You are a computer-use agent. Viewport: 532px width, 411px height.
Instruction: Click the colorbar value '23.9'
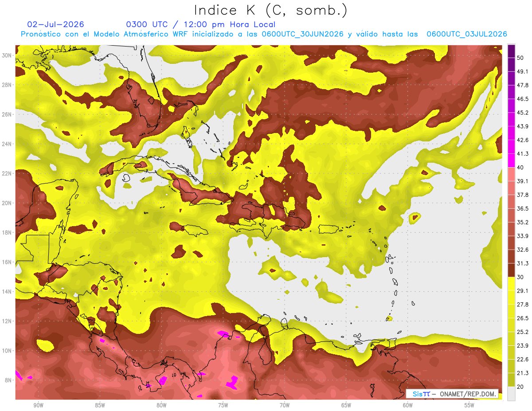[523, 346]
